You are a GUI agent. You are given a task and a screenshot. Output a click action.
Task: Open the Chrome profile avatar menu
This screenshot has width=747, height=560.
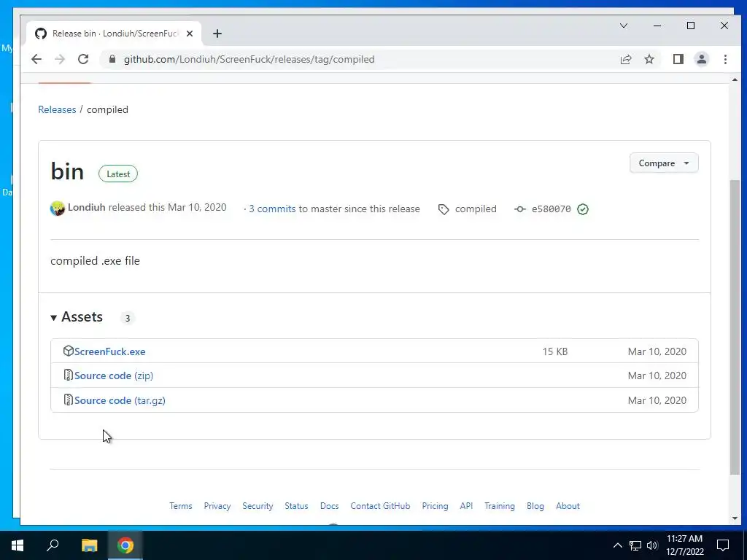click(701, 59)
